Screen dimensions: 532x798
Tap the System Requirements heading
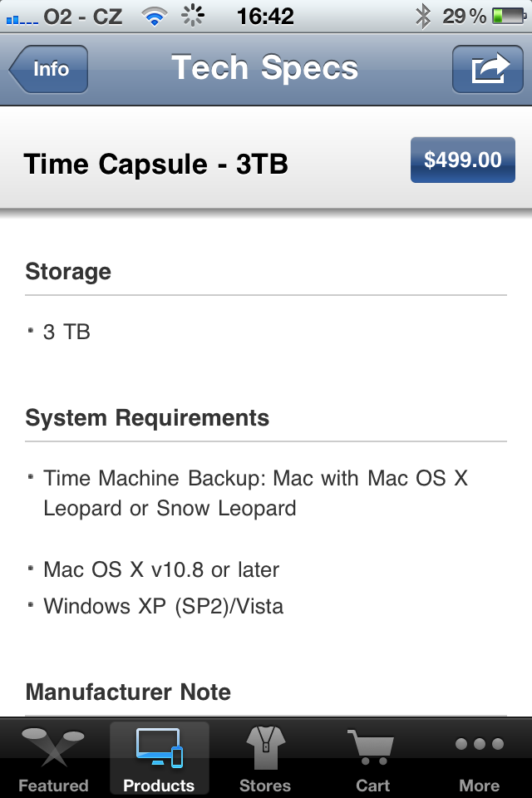click(x=147, y=417)
